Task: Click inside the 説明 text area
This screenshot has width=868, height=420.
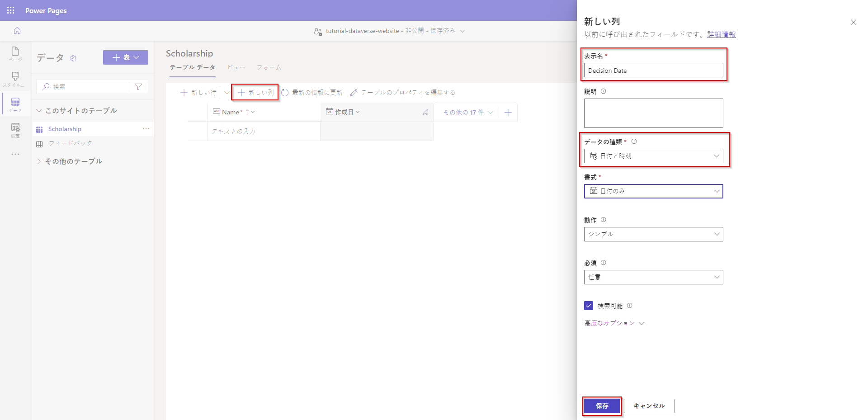Action: click(653, 113)
